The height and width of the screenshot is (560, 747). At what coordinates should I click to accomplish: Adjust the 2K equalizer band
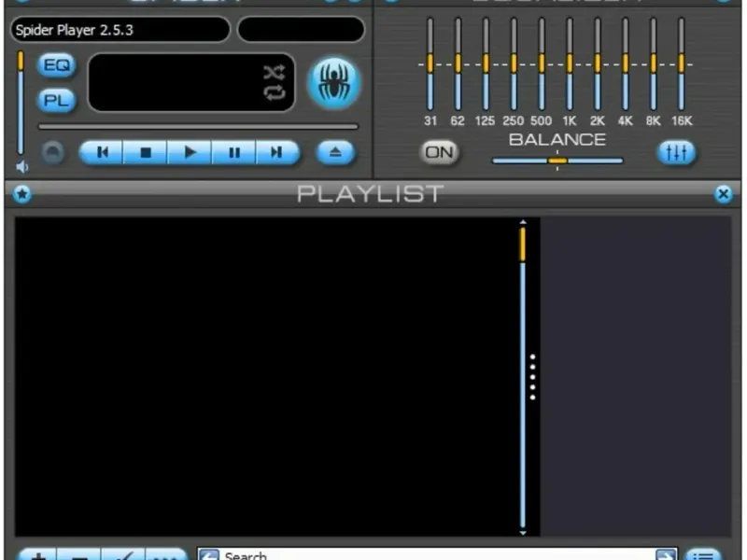click(x=598, y=64)
